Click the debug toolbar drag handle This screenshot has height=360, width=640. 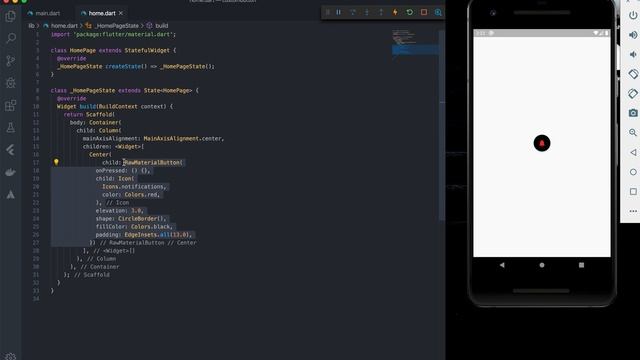click(327, 12)
